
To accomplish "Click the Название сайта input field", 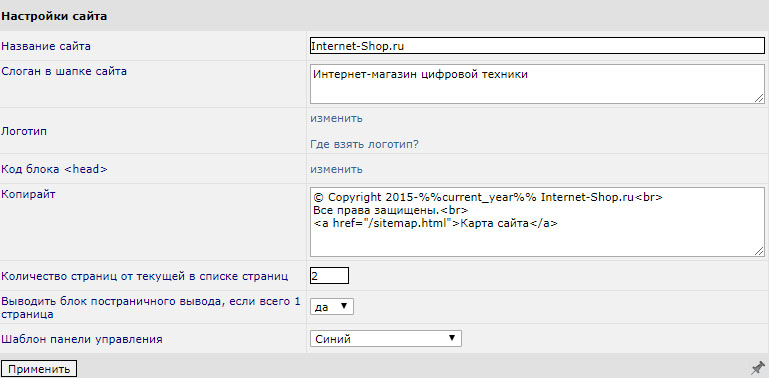I will pyautogui.click(x=537, y=46).
